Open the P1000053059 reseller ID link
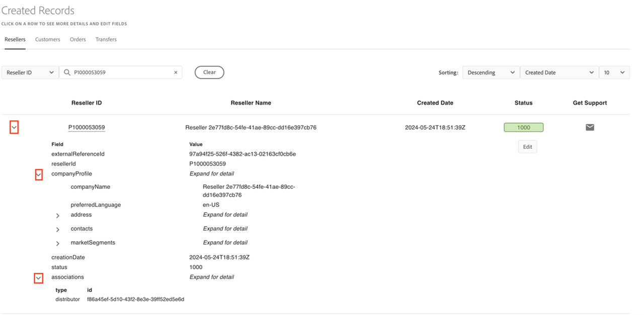The width and height of the screenshot is (644, 315). 87,128
